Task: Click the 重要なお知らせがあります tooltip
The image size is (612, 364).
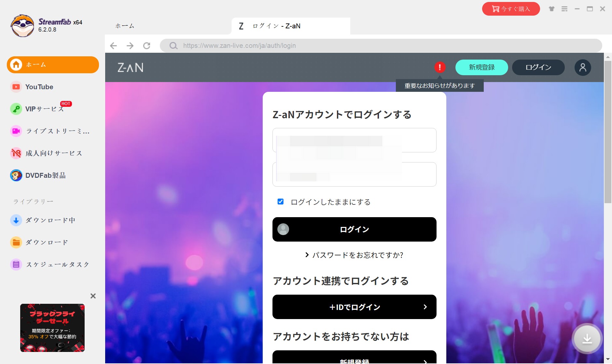Action: (440, 86)
